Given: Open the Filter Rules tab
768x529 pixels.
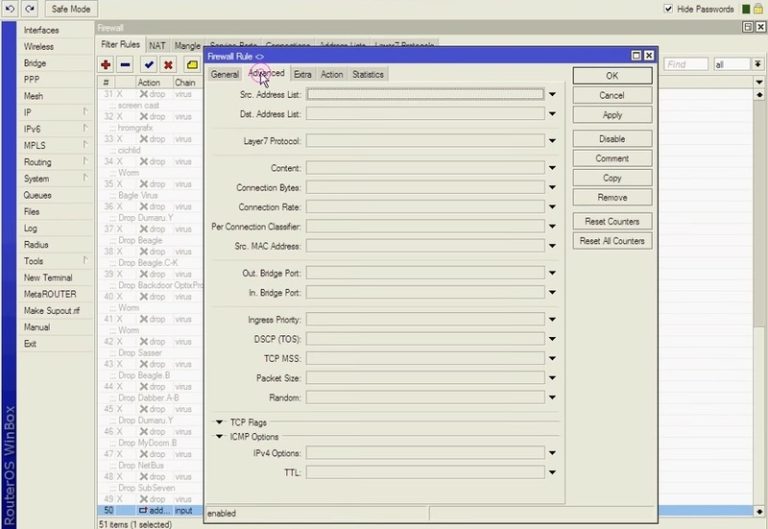Looking at the screenshot, I should 120,45.
